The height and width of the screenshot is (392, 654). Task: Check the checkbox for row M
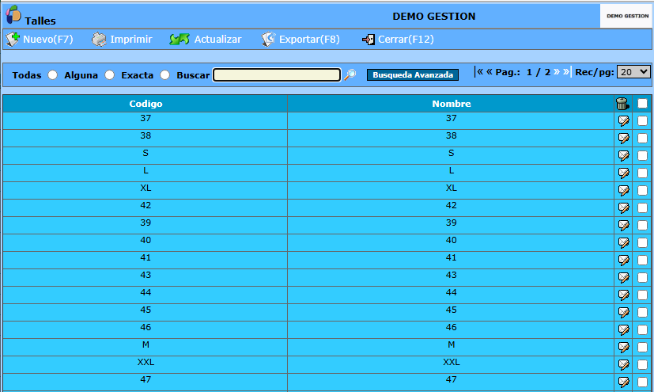coord(642,347)
